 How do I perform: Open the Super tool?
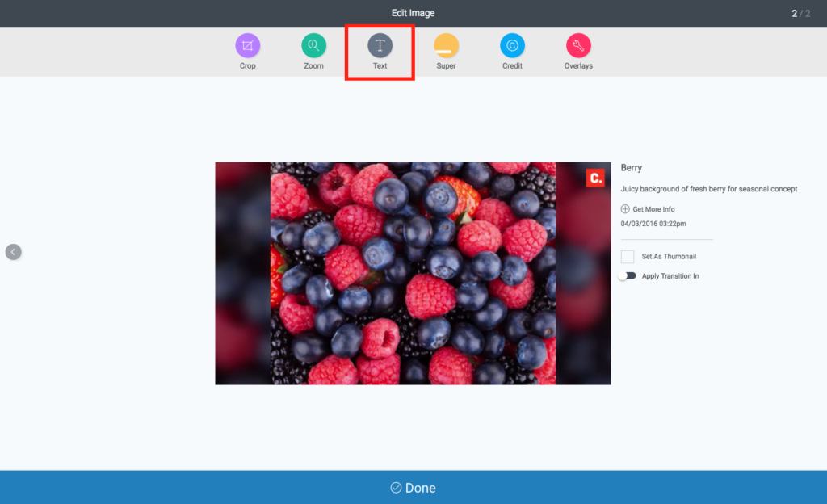tap(446, 46)
